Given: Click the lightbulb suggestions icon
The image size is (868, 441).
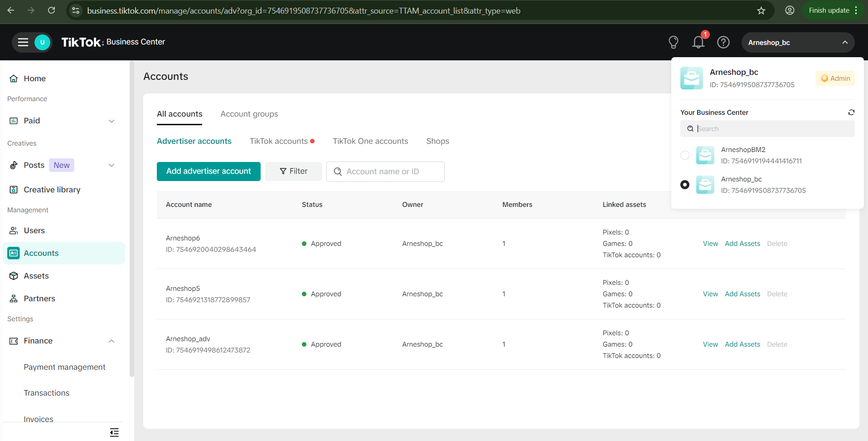Looking at the screenshot, I should [x=673, y=42].
